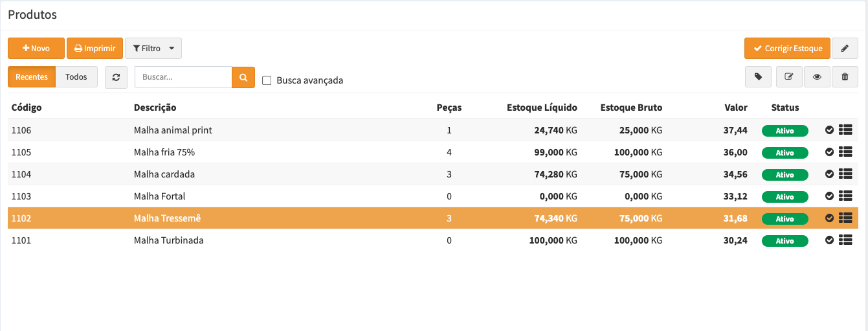The image size is (868, 331).
Task: Click the pencil edit icon beside Corrigir Estoque
Action: pyautogui.click(x=845, y=49)
